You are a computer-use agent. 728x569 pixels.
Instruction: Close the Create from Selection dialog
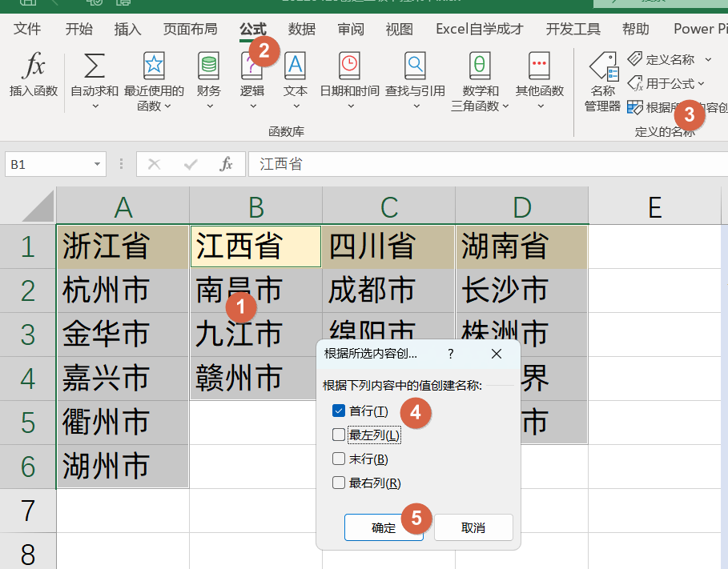[497, 354]
